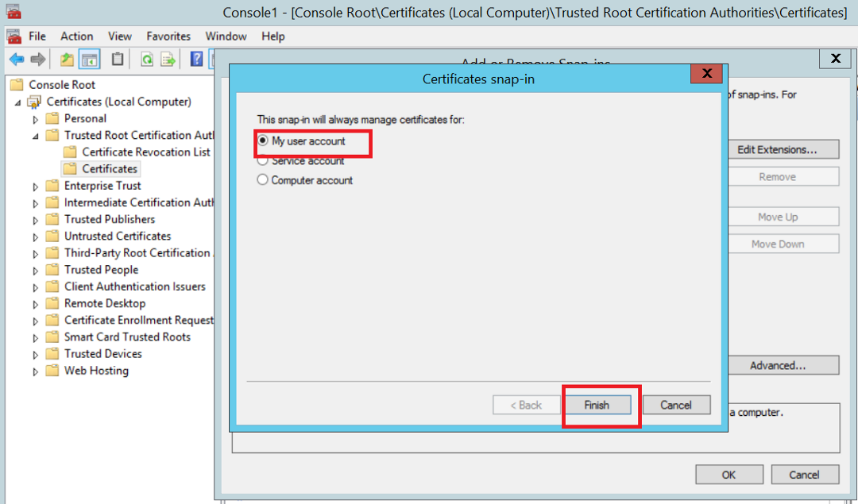Expand the Personal certificate store
This screenshot has height=504, width=858.
pos(36,119)
